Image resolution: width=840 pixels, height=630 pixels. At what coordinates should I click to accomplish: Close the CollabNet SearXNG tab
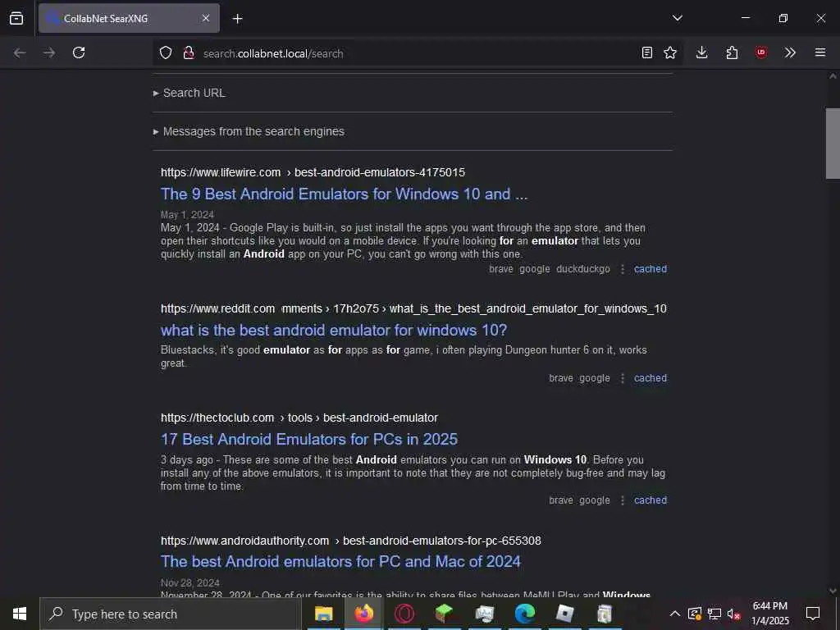point(206,18)
